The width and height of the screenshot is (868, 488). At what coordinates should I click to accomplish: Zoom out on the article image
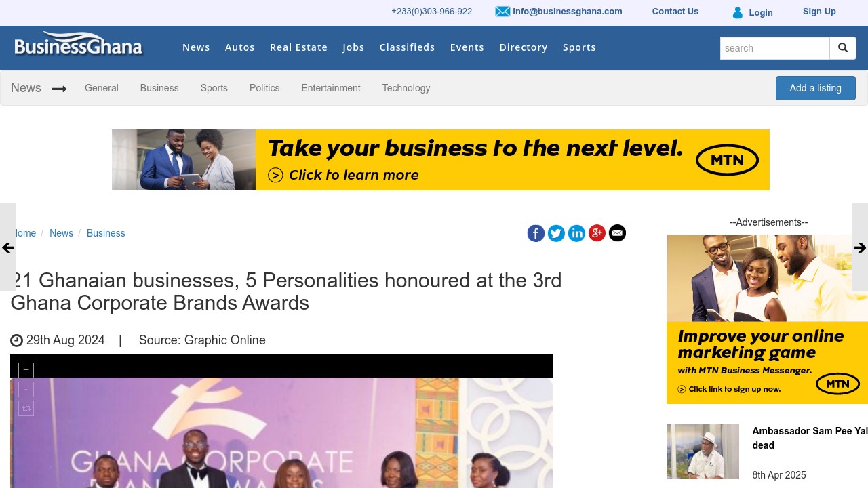pyautogui.click(x=26, y=389)
